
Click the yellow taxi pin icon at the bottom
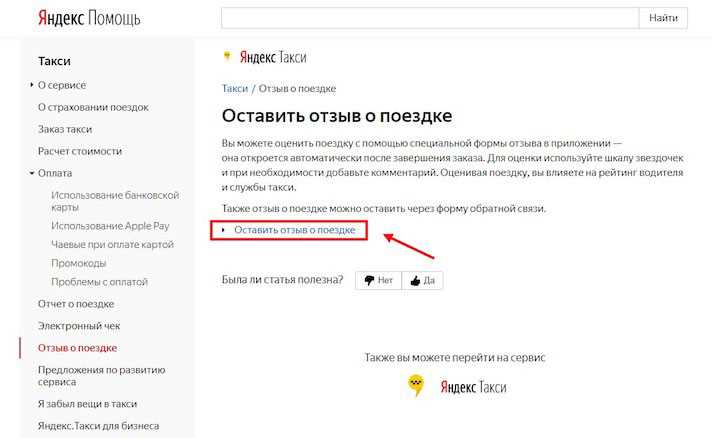[415, 386]
